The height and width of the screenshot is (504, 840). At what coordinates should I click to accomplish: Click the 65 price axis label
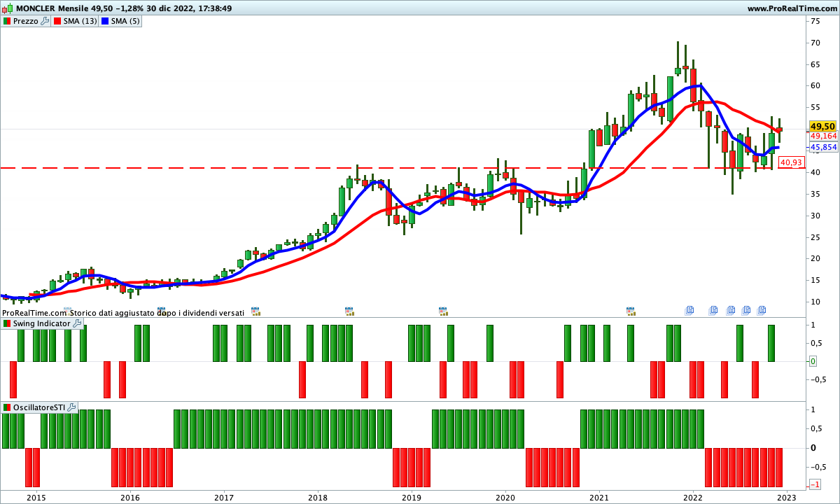[x=815, y=64]
